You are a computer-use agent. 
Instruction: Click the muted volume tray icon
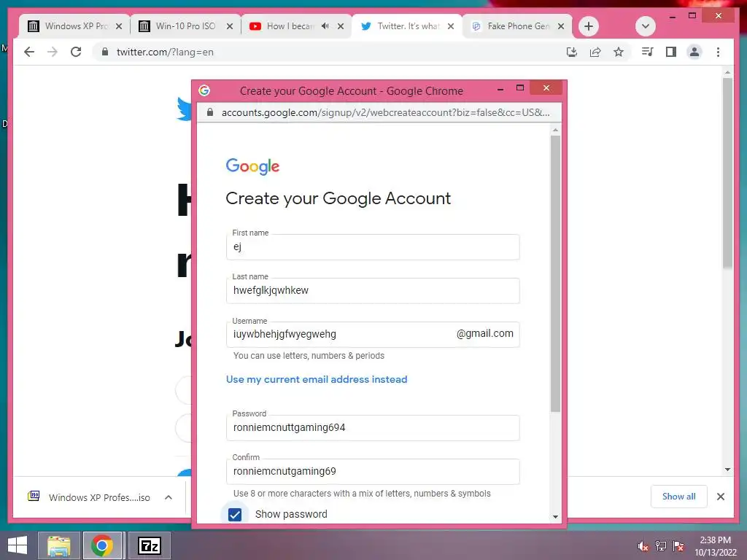(643, 546)
